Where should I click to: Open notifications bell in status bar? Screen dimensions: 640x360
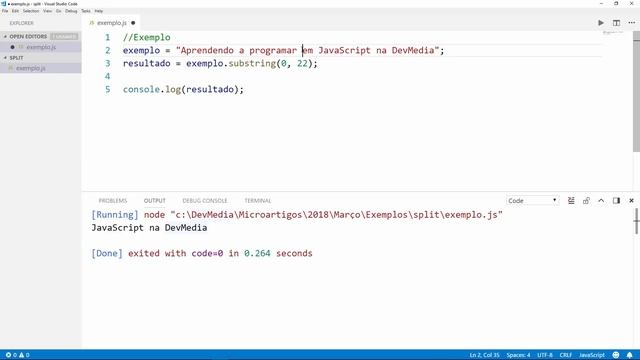[x=629, y=355]
